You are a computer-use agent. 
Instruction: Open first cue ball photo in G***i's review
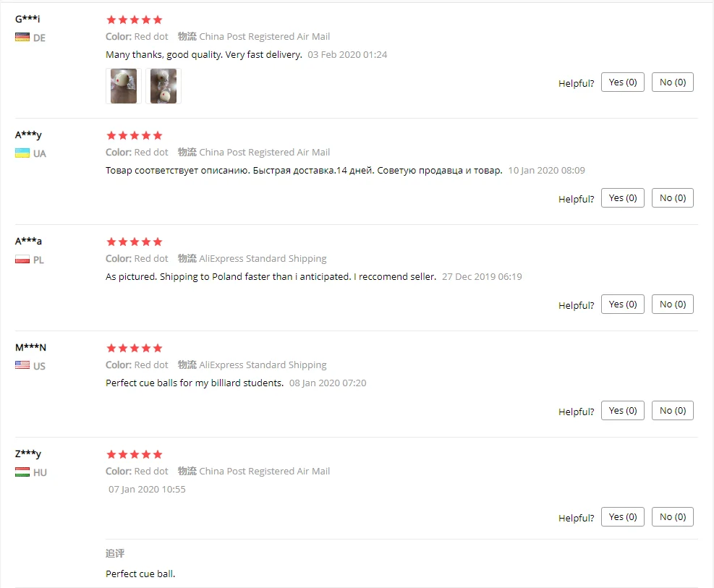click(124, 86)
